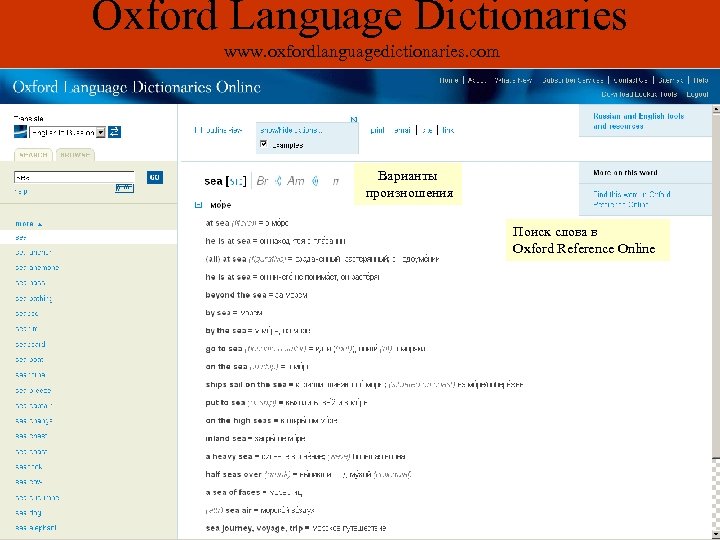Screen dimensions: 720x540
Task: Open Russian and English tools and resources
Action: coord(638,121)
